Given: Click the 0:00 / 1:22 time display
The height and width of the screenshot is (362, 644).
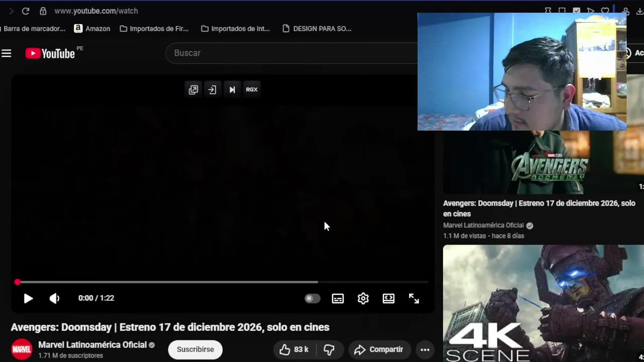Looking at the screenshot, I should point(96,298).
